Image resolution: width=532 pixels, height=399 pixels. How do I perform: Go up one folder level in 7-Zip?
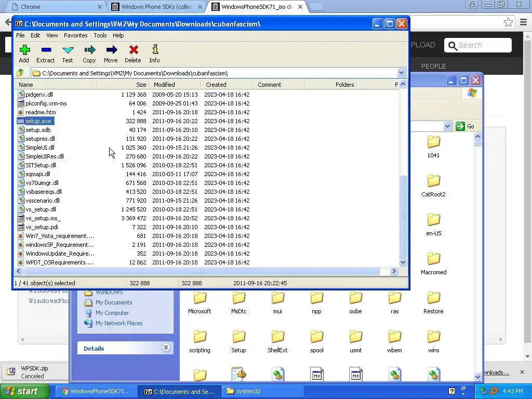coord(20,73)
